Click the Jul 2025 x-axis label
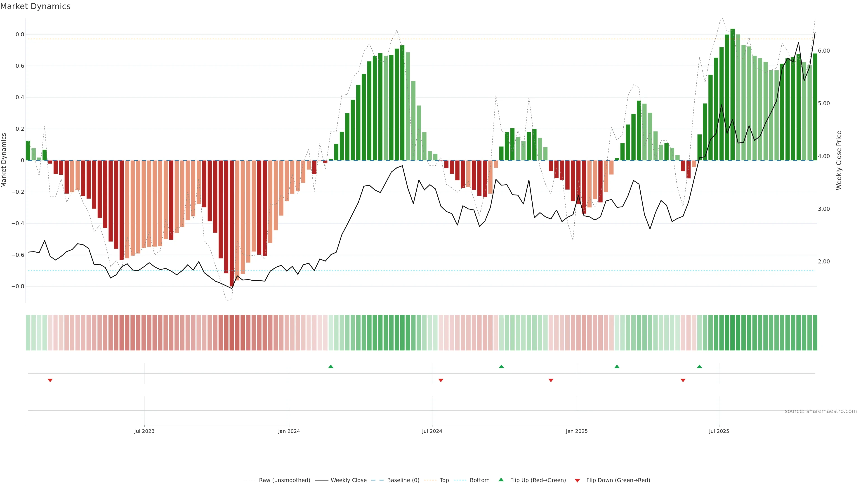This screenshot has height=488, width=868. 719,431
